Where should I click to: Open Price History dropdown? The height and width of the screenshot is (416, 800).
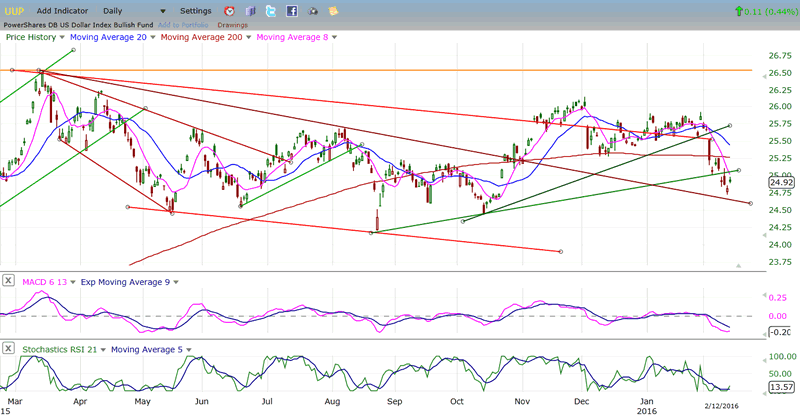[62, 37]
